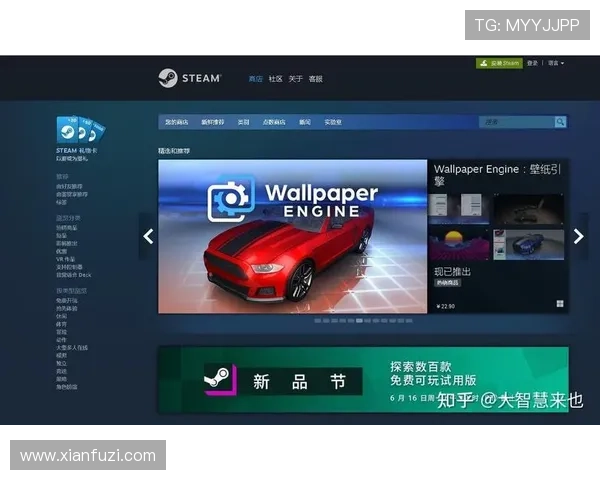This screenshot has width=600, height=480.
Task: Browse 免费开玩 genre in the sidebar
Action: 67,300
